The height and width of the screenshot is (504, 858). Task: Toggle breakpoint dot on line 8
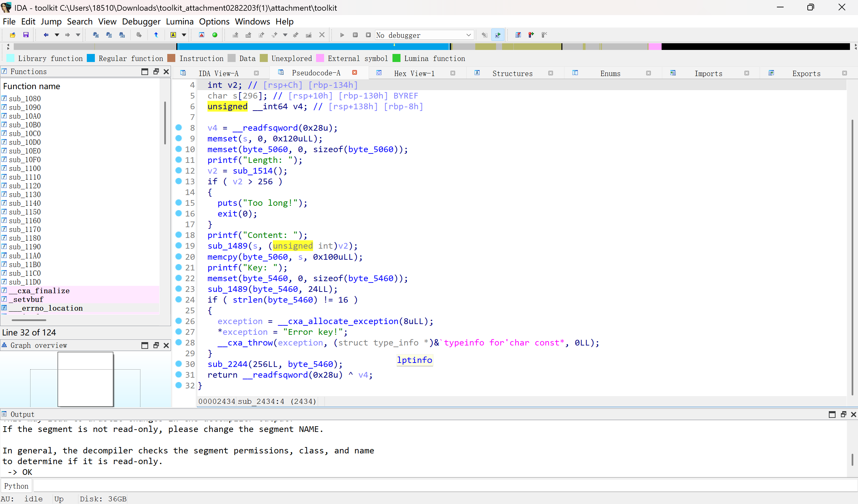[178, 127]
